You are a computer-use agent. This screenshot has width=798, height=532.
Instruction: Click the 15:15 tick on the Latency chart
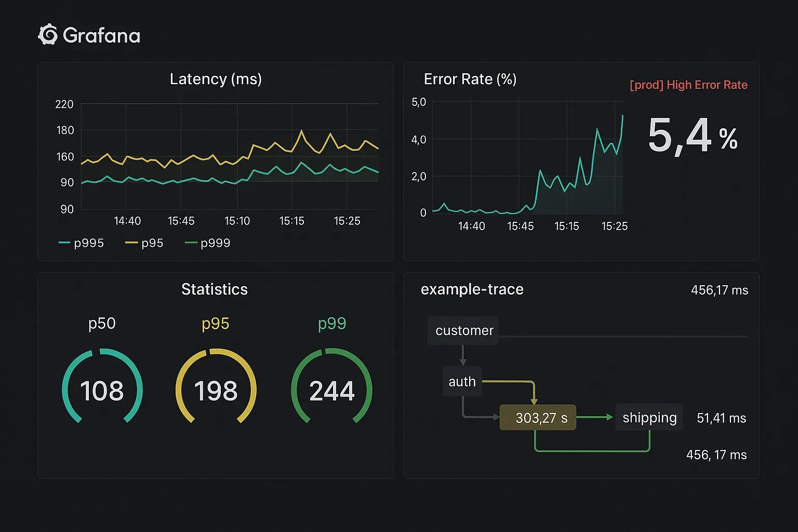291,221
